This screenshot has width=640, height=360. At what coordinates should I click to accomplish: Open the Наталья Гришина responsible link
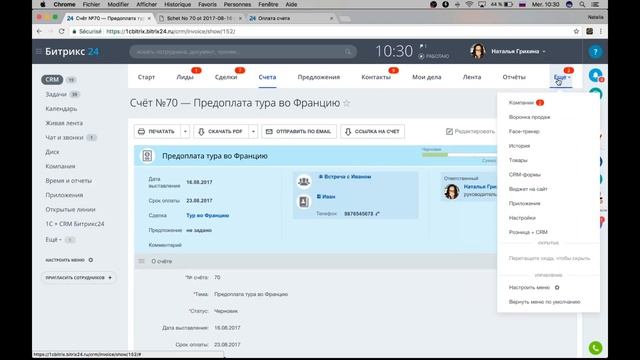(x=480, y=187)
